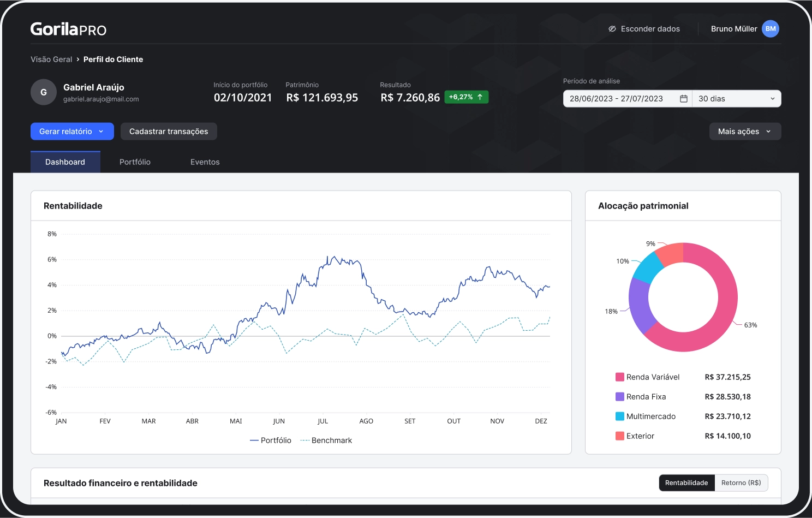Click the Multimercado blue swatch
Image resolution: width=812 pixels, height=518 pixels.
pyautogui.click(x=620, y=416)
